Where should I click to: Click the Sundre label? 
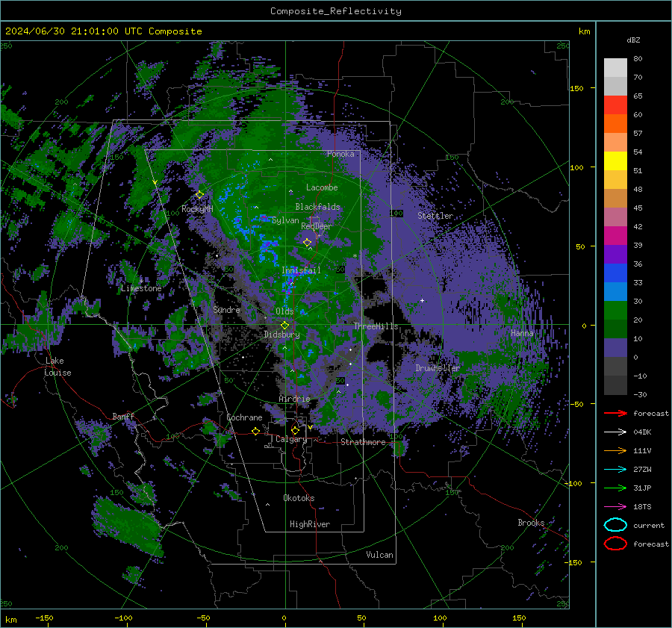point(227,310)
